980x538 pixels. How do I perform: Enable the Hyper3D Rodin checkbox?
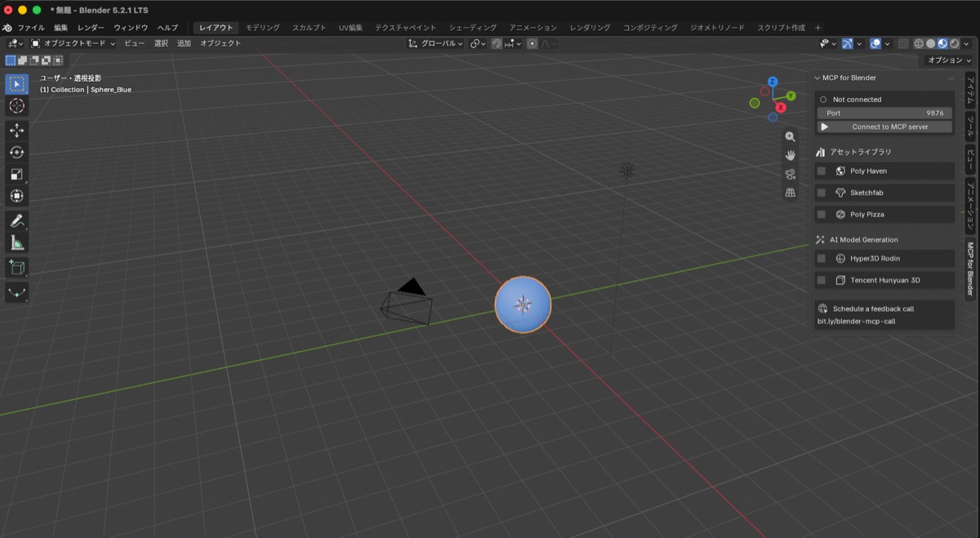click(821, 258)
